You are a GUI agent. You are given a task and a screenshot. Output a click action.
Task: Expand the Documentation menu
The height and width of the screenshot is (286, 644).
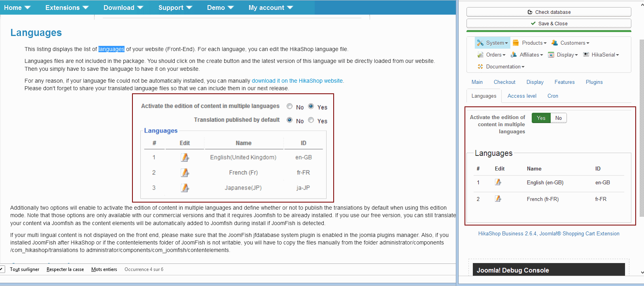[x=501, y=66]
